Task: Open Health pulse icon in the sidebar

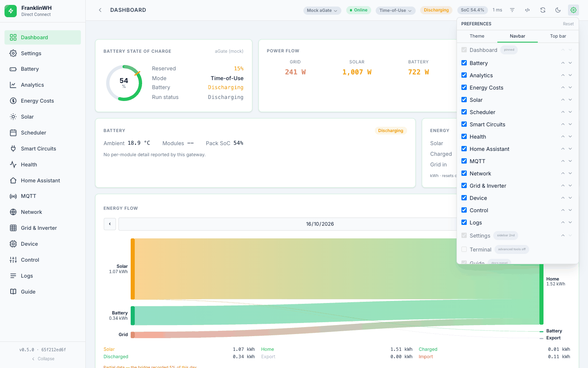Action: point(13,165)
